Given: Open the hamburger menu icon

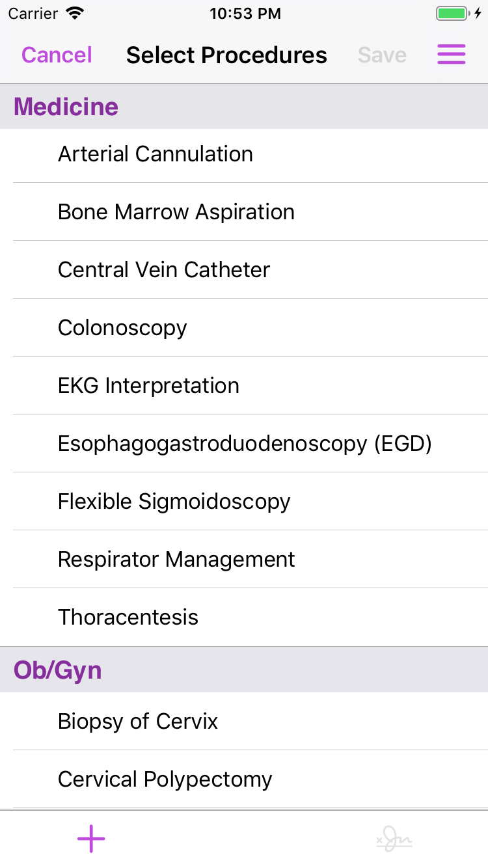Looking at the screenshot, I should 451,55.
